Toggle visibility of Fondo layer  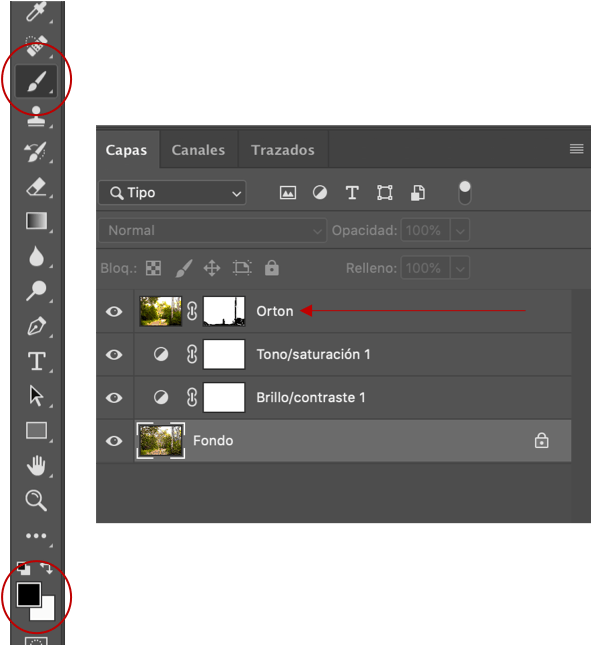click(x=114, y=441)
